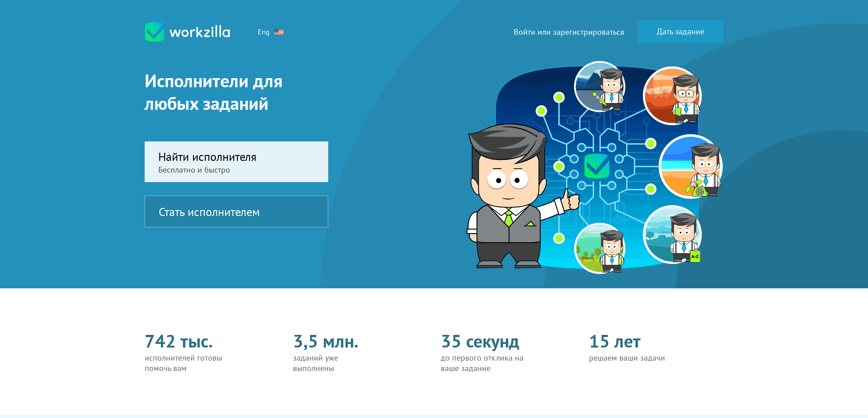Click the "35 секунд" response time stat
This screenshot has width=868, height=418.
coord(480,342)
